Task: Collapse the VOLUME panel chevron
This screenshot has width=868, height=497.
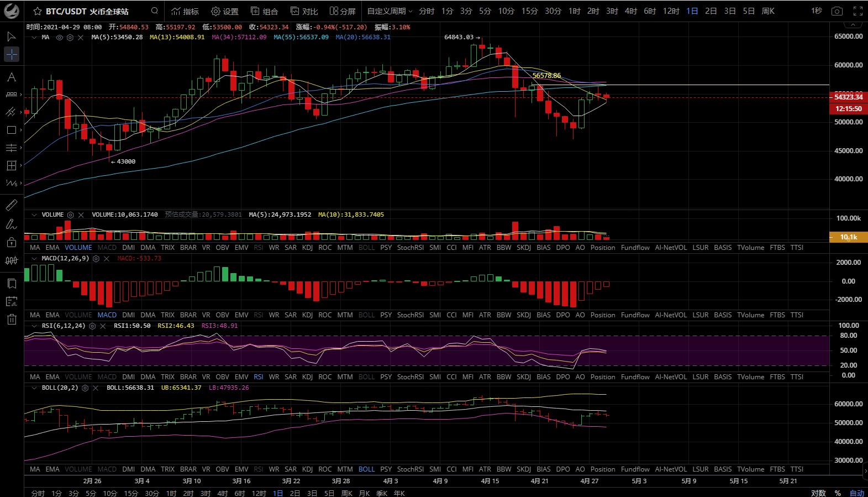Action: (34, 215)
